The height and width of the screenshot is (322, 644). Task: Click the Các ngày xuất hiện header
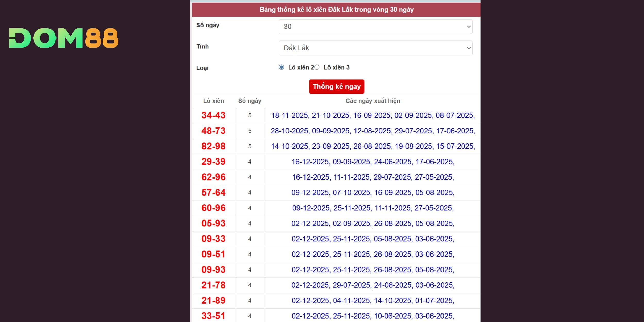[372, 101]
